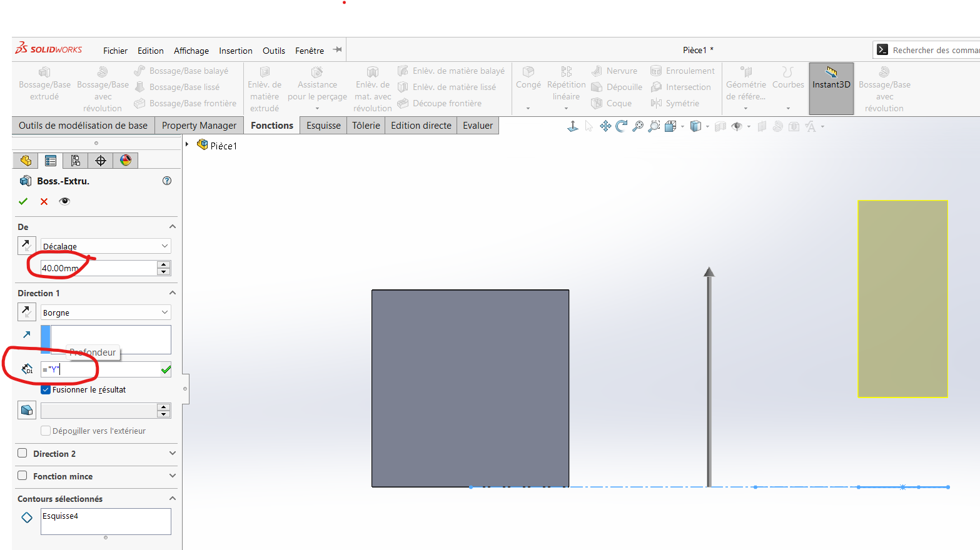Open Géométrie de référence tool
The width and height of the screenshot is (980, 550).
coord(745,88)
